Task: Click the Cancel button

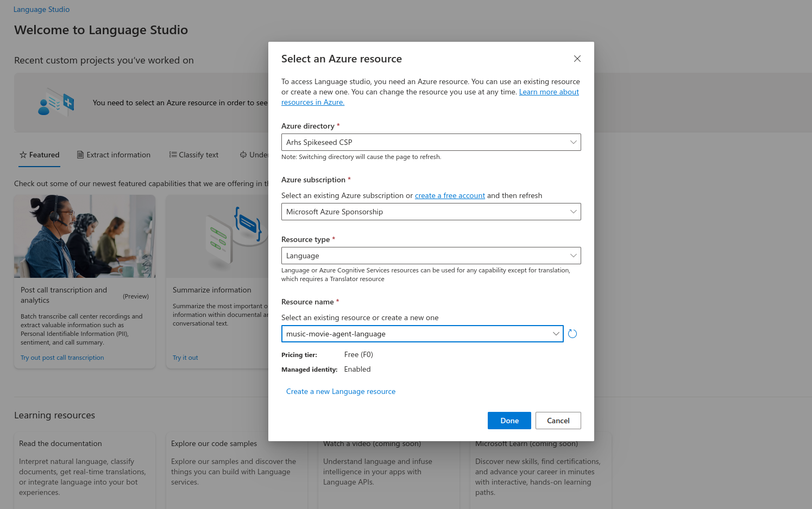Action: pyautogui.click(x=558, y=421)
